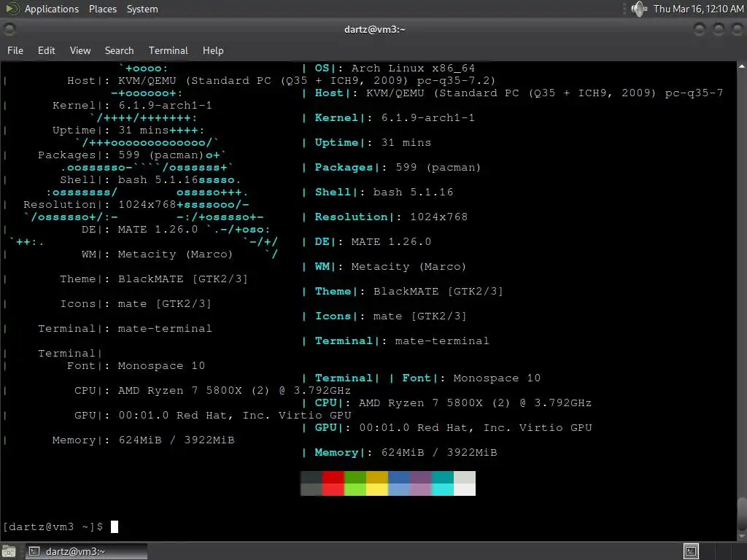Click the terminal scrollbar thumb
The image size is (747, 560).
[x=742, y=513]
